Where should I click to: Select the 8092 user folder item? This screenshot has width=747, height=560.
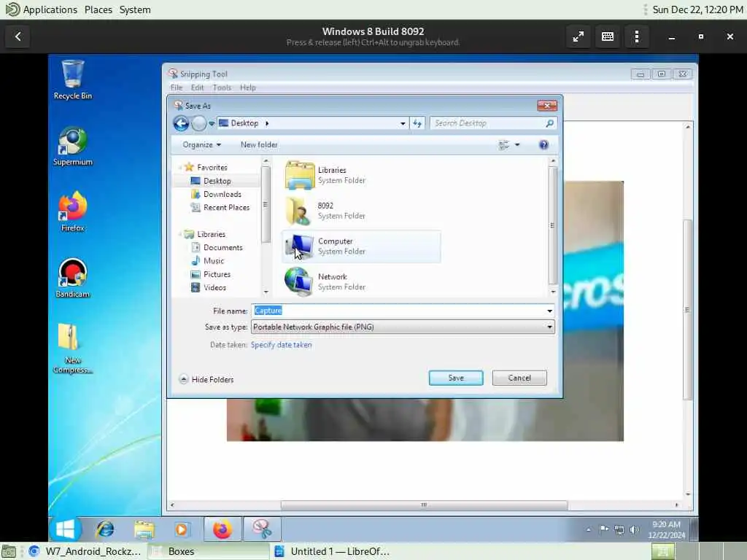click(x=360, y=211)
